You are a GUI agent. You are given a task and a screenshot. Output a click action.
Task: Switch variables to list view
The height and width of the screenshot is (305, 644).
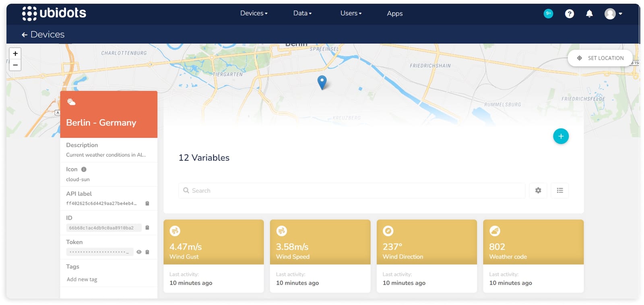(x=560, y=191)
